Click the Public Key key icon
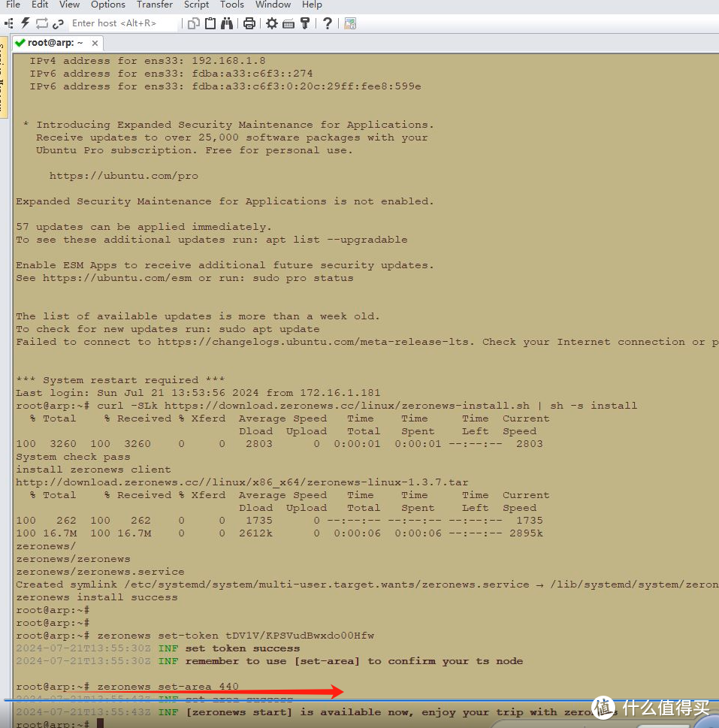The width and height of the screenshot is (719, 728). (x=305, y=23)
